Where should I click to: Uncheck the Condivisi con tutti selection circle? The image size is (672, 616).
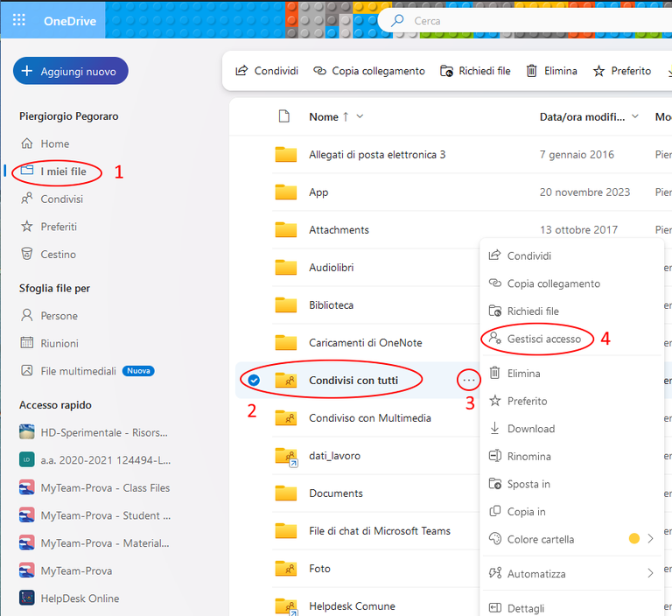tap(254, 381)
